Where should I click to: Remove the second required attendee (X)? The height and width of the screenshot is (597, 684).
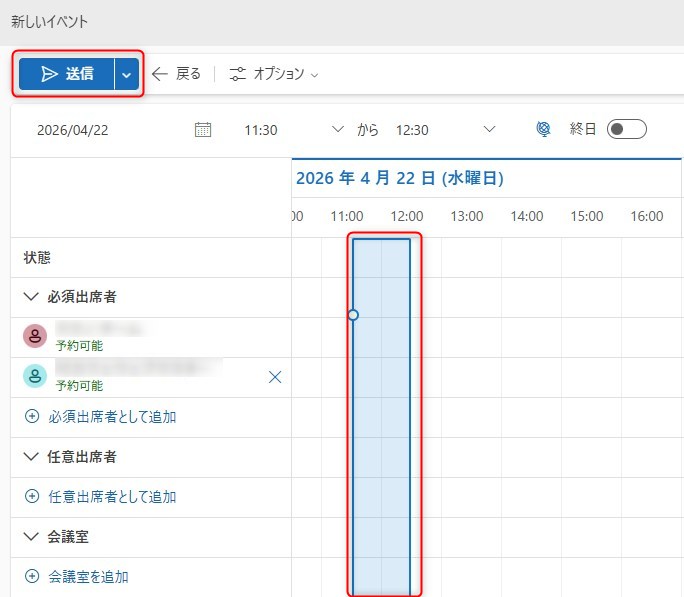coord(275,377)
